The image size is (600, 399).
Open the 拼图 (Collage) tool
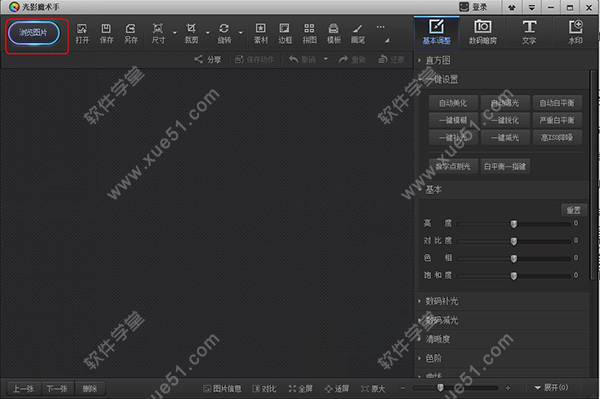point(309,33)
